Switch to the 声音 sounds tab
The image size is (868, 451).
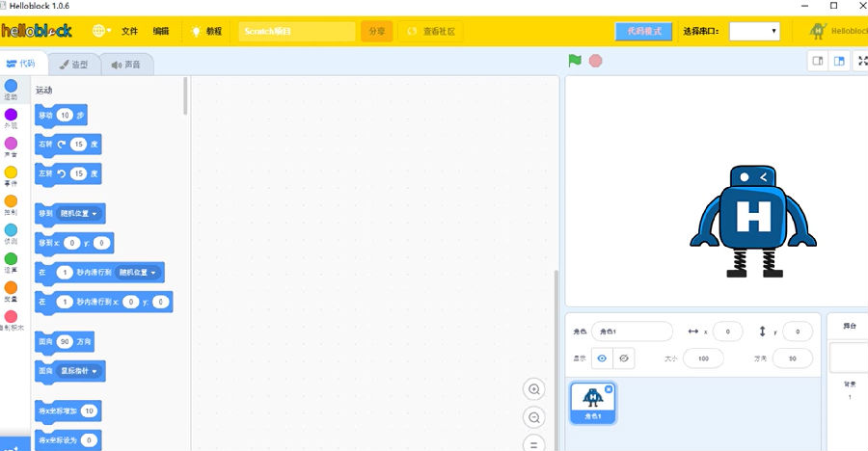pyautogui.click(x=126, y=65)
